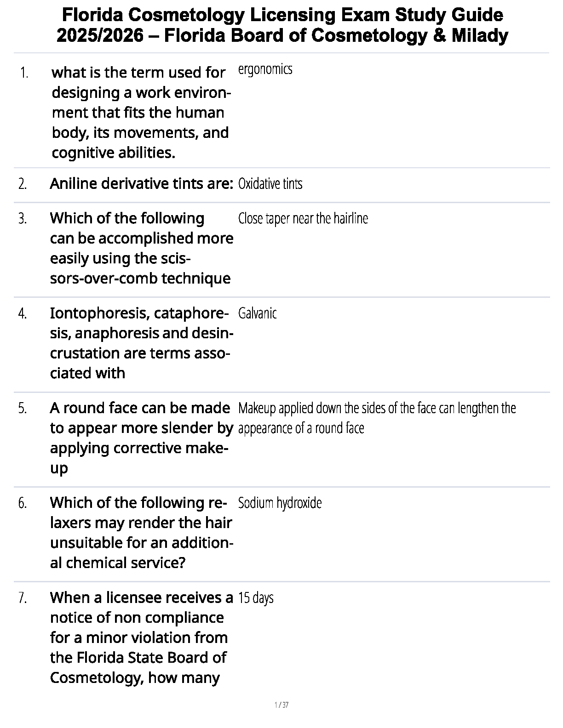563x728 pixels.
Task: Click the relaxers question text
Action: point(141,532)
